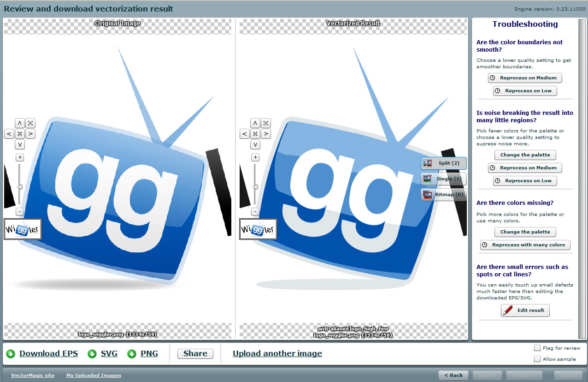Pan down in the Original Image panel
This screenshot has height=382, width=588.
19,144
